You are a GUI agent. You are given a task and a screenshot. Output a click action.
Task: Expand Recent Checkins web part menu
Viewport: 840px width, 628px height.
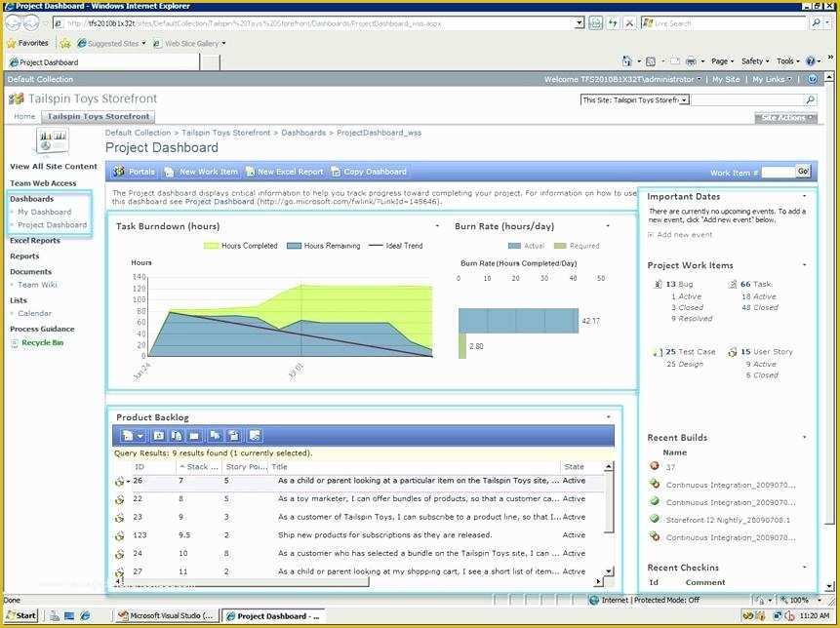point(805,567)
